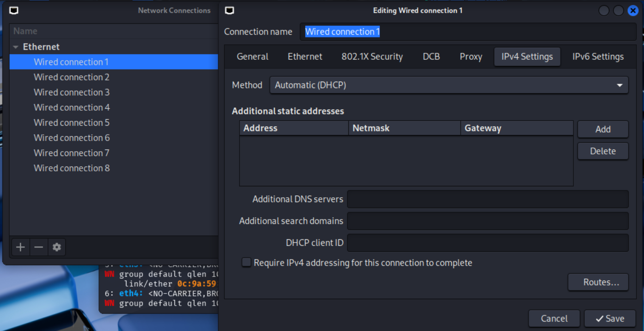
Task: Add a new connection with the plus icon
Action: tap(21, 247)
